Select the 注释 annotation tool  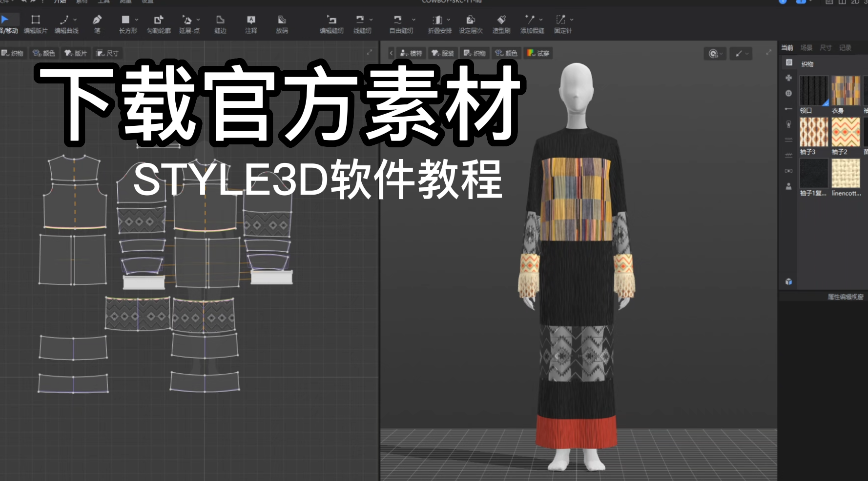pos(251,24)
